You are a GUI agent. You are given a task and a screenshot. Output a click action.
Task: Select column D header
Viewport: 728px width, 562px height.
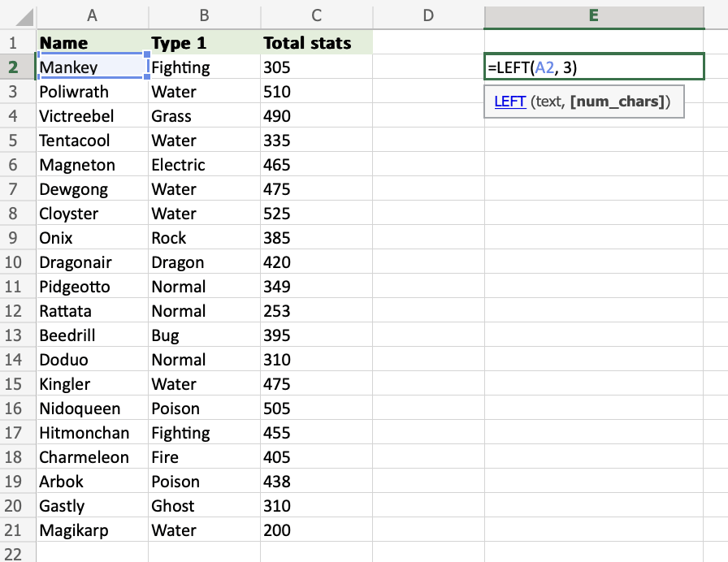[428, 15]
